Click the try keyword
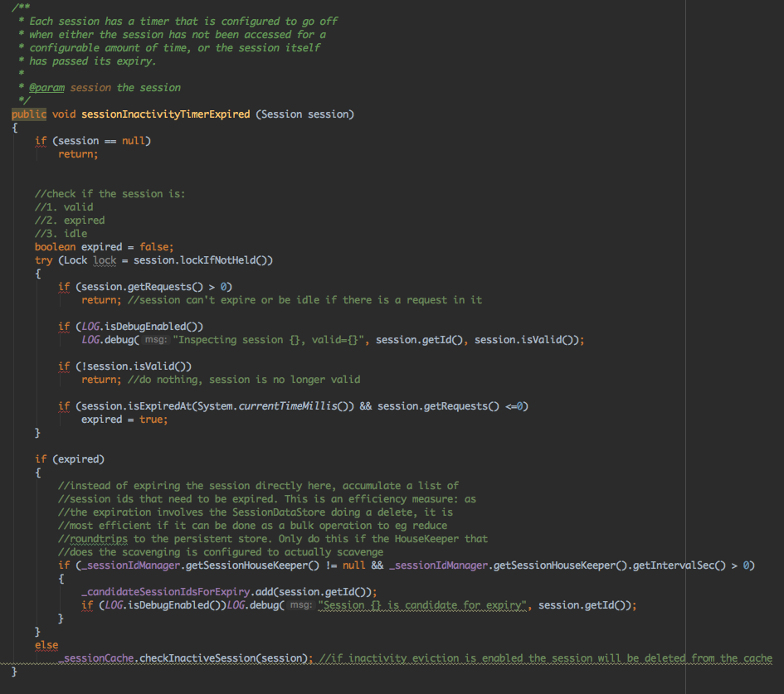The height and width of the screenshot is (694, 784). (43, 260)
